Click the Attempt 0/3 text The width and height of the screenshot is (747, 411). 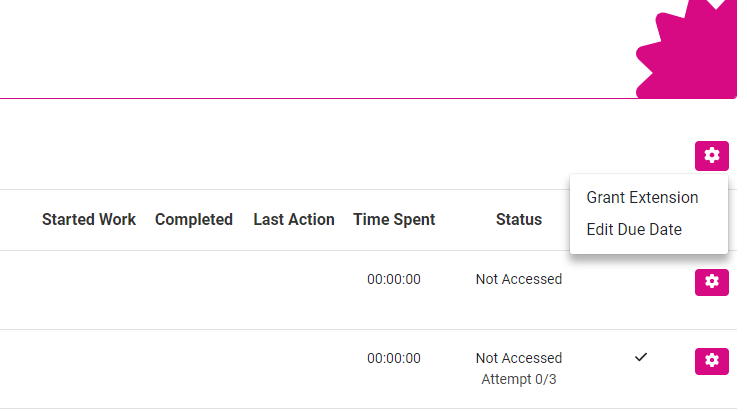click(519, 379)
